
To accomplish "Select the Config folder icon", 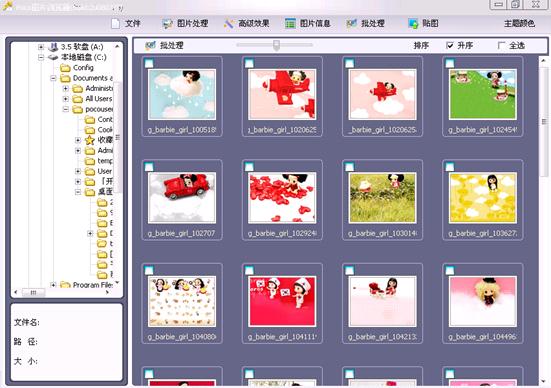I will (x=65, y=68).
